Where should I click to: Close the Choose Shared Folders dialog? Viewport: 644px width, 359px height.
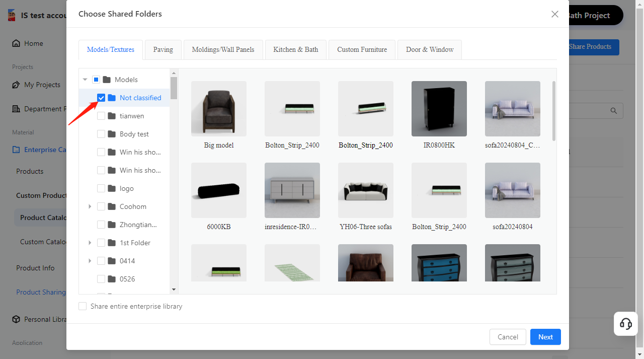(554, 14)
